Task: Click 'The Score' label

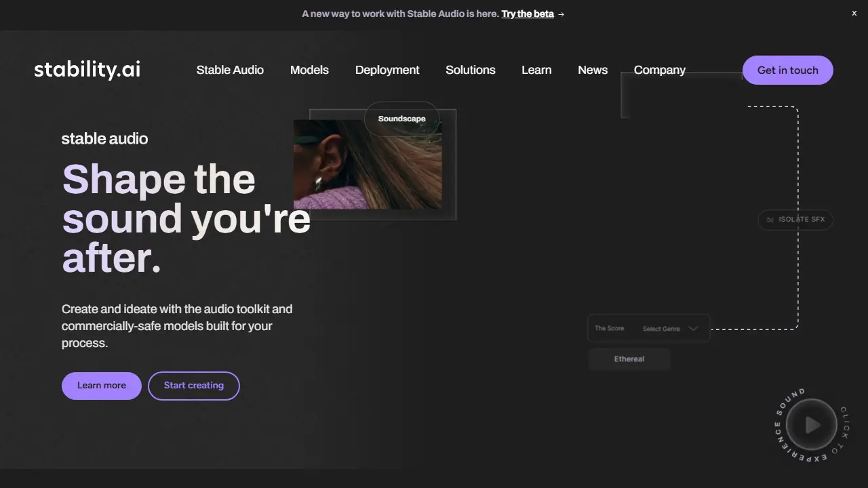Action: coord(610,328)
